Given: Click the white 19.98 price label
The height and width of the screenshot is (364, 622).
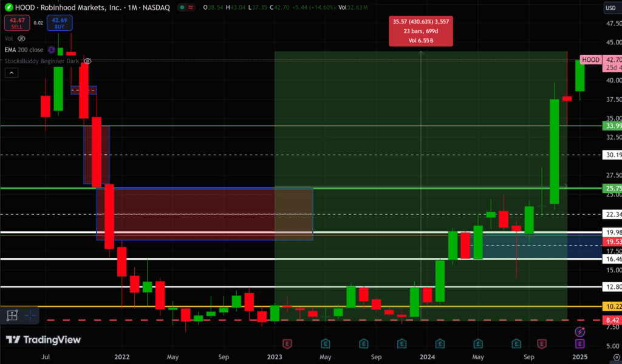Looking at the screenshot, I should pos(612,232).
